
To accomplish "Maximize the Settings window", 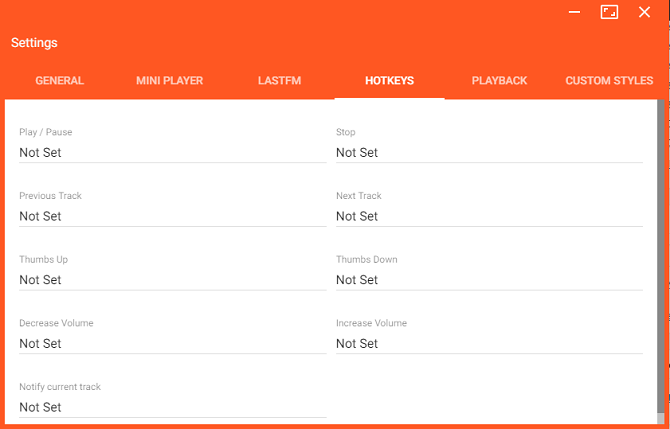I will (609, 12).
